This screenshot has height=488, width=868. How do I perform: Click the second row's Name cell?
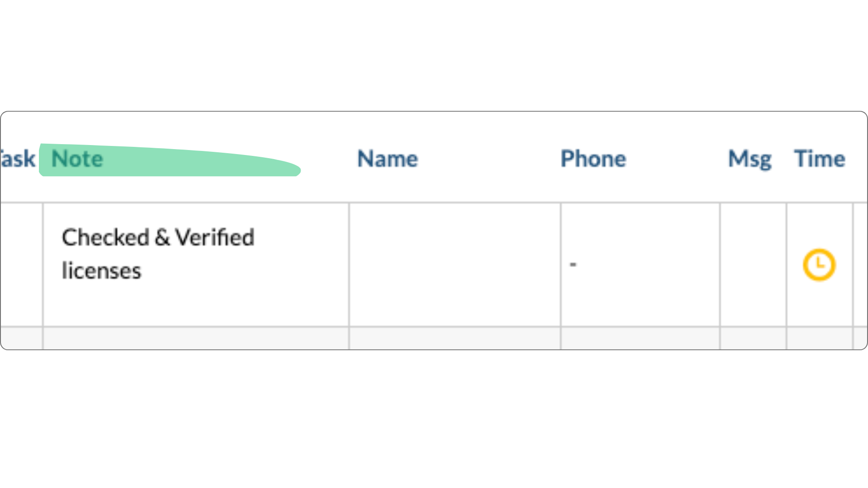click(x=454, y=338)
